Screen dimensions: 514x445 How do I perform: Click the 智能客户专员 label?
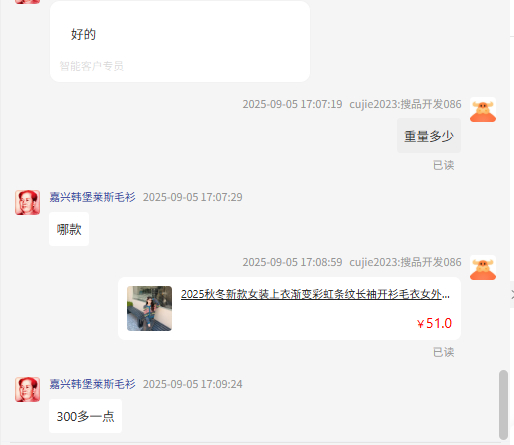tap(91, 66)
